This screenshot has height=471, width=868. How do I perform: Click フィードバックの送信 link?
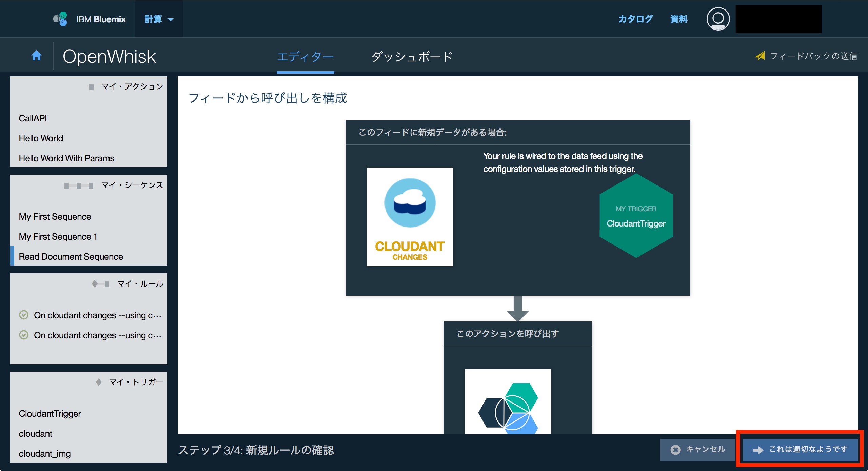tap(813, 56)
